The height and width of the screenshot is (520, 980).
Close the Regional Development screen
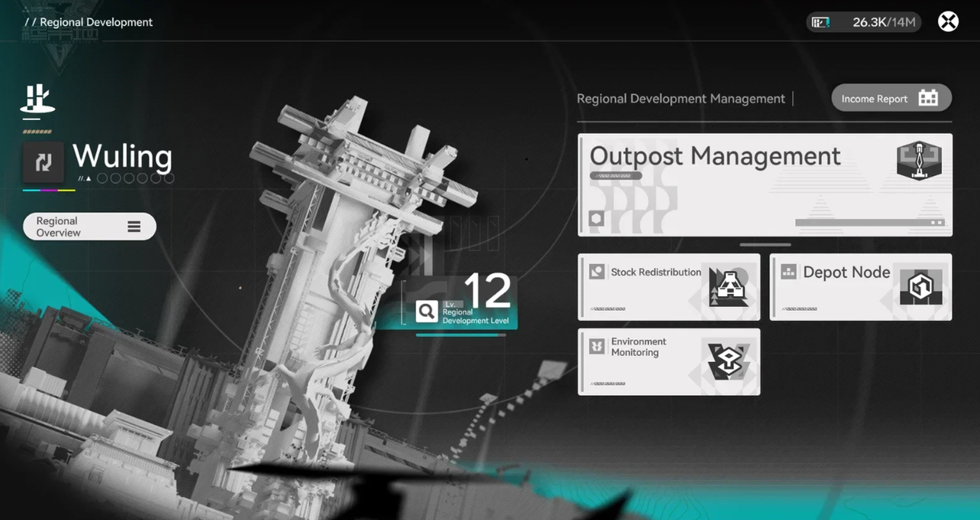point(949,21)
